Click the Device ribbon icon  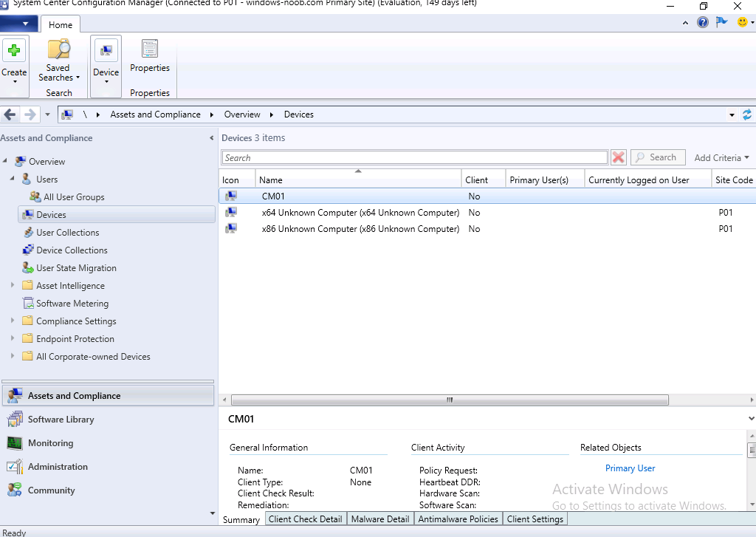[x=106, y=50]
